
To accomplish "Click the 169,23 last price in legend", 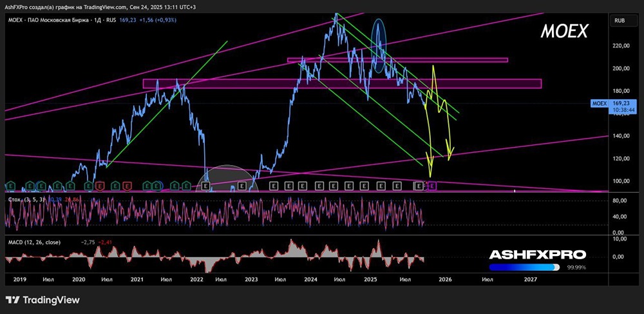I will [128, 19].
